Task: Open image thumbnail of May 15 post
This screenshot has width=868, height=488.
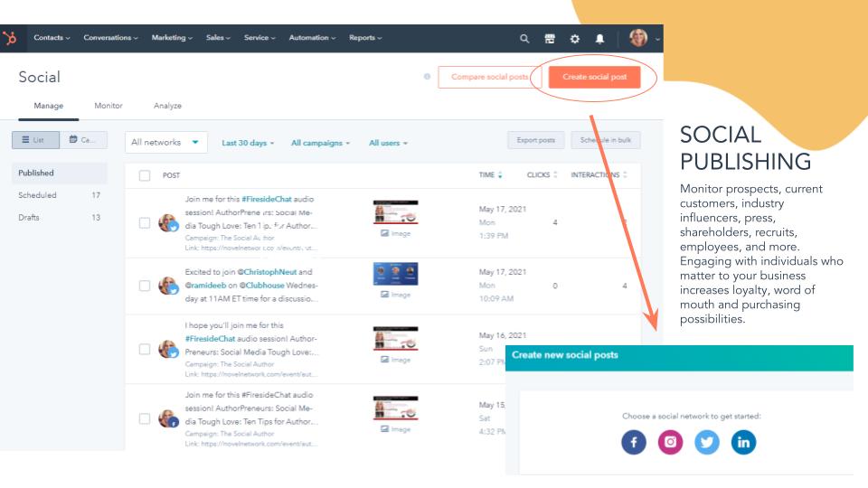Action: [395, 408]
